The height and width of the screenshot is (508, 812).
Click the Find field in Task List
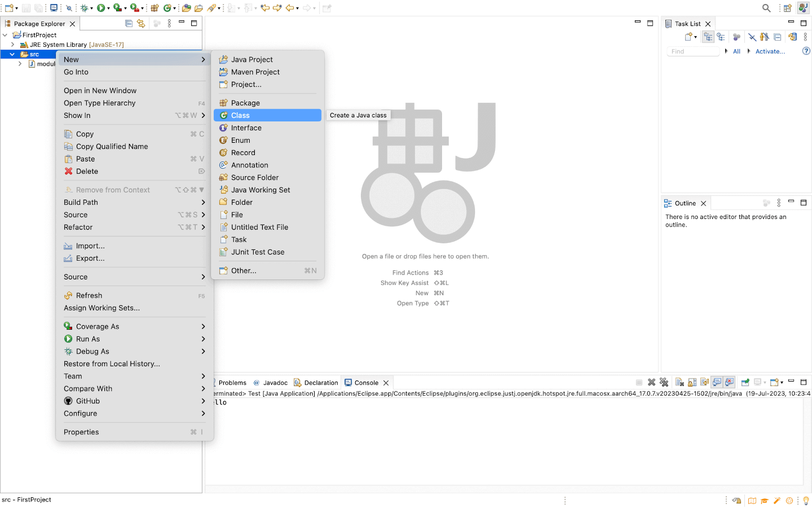click(692, 51)
